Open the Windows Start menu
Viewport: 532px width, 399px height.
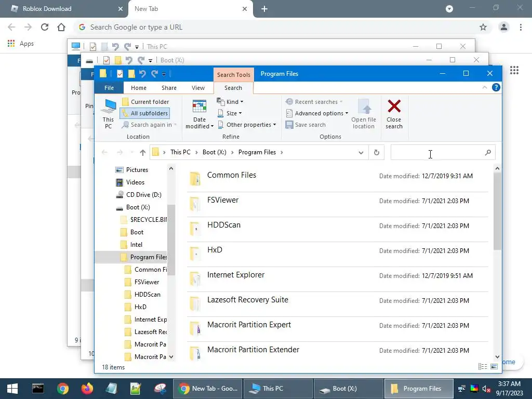(x=12, y=389)
